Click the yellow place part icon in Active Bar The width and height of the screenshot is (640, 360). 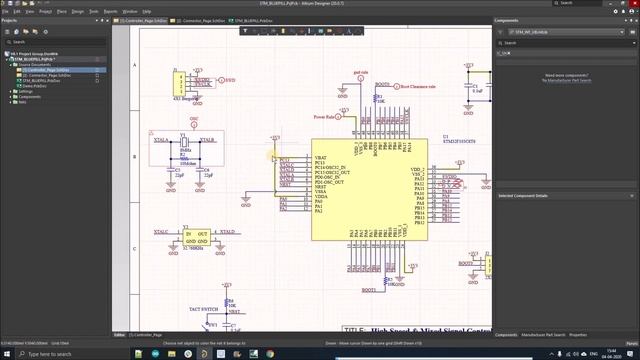pyautogui.click(x=283, y=31)
